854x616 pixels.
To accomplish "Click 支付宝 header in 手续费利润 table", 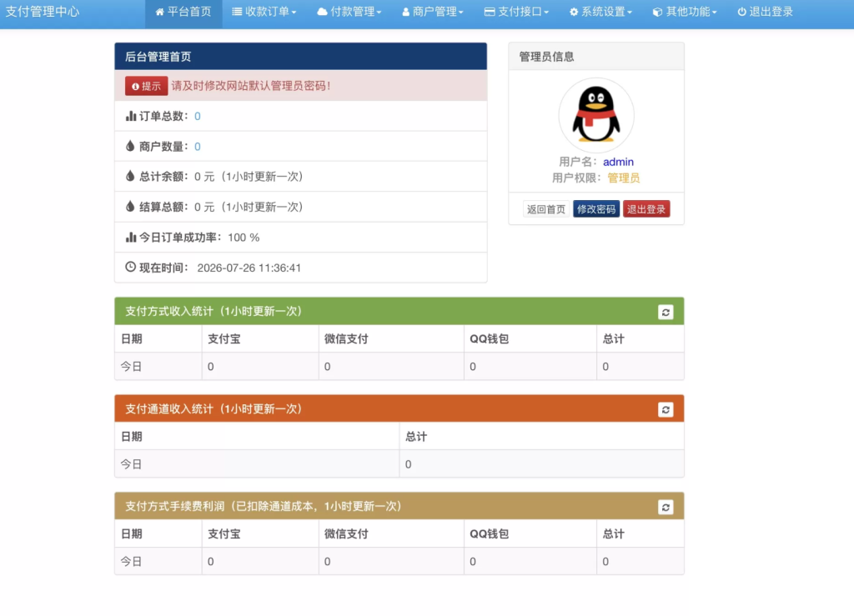I will [224, 533].
